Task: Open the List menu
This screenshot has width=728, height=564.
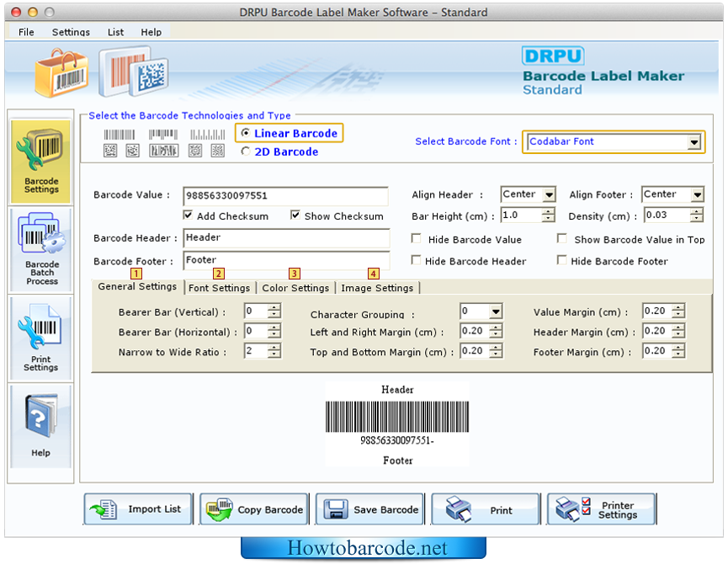Action: (115, 32)
